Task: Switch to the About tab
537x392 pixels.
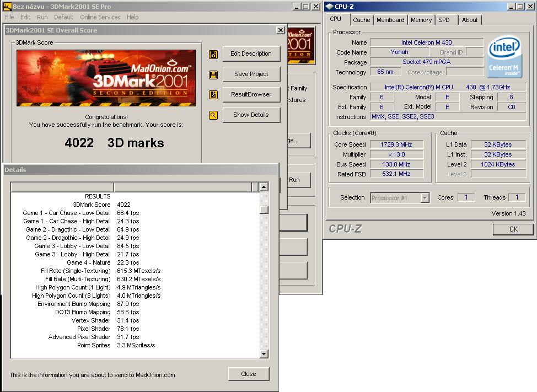Action: tap(470, 20)
